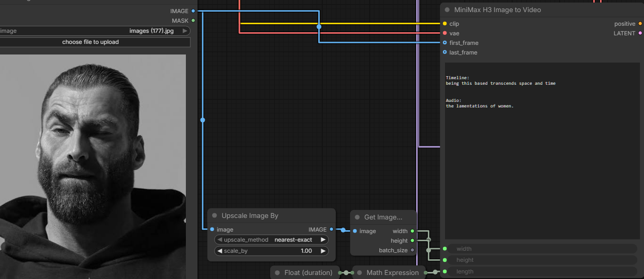Open the upscale_method list showing nearest-exact

[x=272, y=240]
